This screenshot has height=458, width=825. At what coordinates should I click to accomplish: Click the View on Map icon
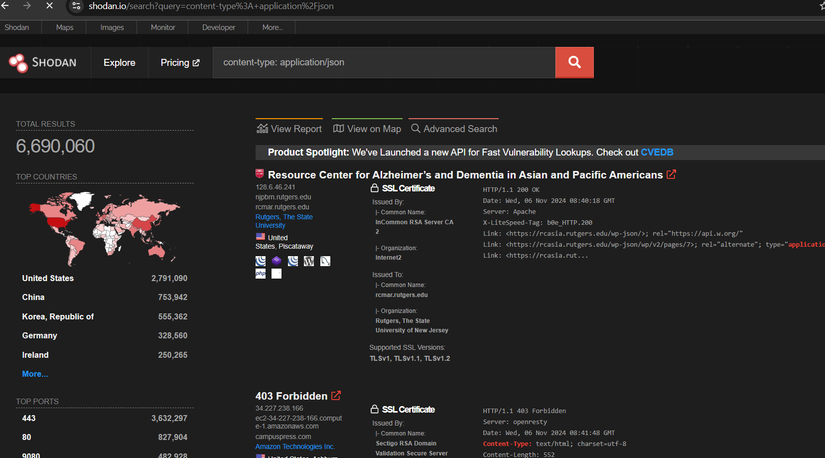click(x=338, y=128)
